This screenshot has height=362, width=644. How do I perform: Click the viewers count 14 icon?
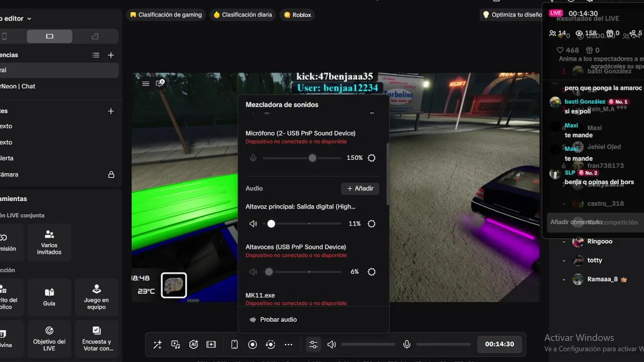click(553, 34)
